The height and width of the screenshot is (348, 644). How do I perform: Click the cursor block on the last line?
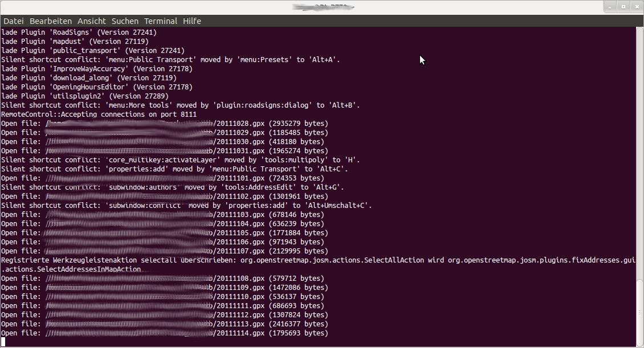tap(3, 342)
